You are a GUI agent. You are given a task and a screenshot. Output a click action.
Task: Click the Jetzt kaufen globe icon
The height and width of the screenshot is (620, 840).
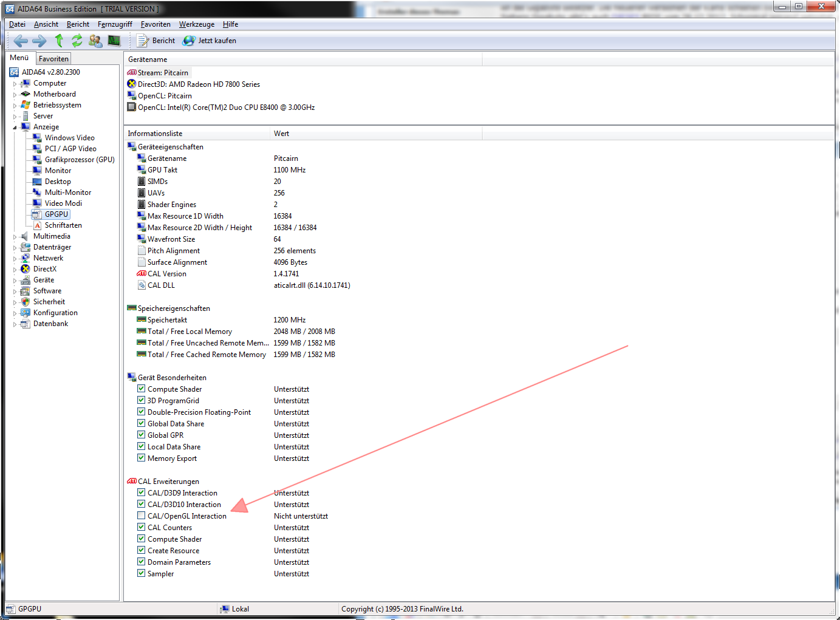(189, 41)
